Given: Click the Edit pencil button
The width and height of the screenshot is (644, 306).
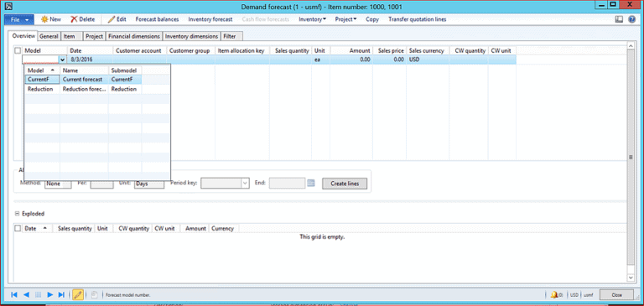Looking at the screenshot, I should pyautogui.click(x=117, y=19).
